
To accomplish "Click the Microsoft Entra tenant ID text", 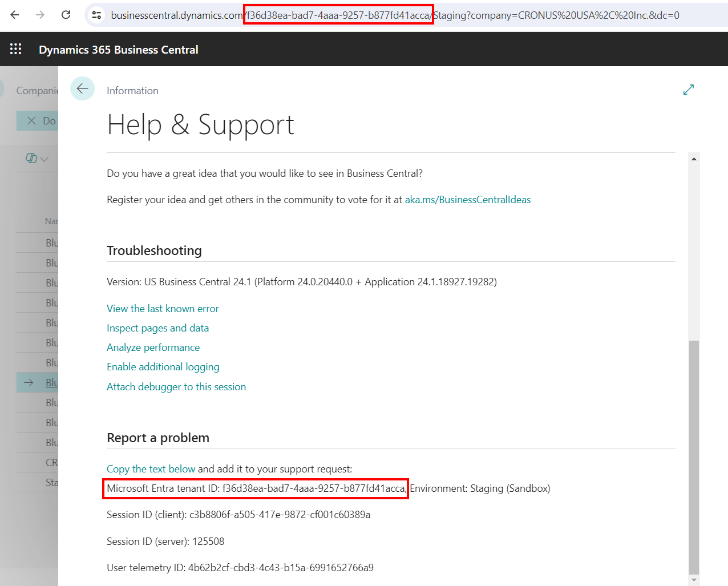I will click(x=256, y=488).
